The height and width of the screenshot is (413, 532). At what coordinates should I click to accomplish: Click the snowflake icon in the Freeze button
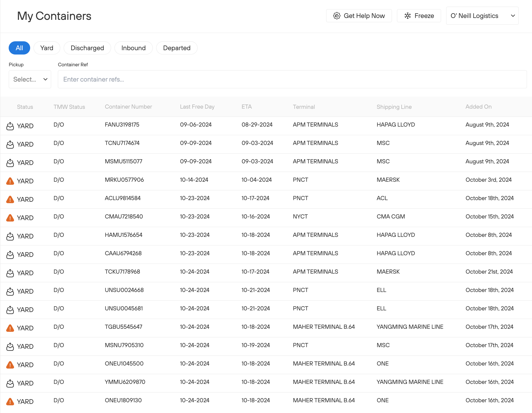407,15
